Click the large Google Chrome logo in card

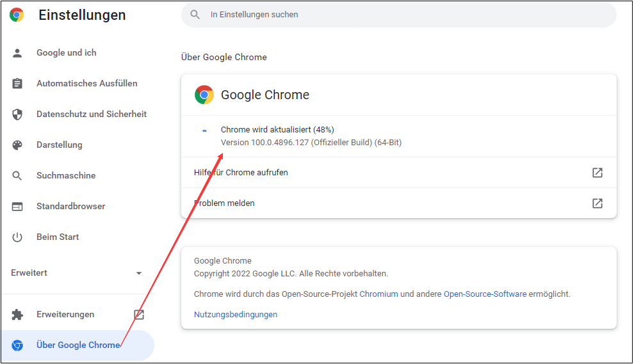point(204,95)
